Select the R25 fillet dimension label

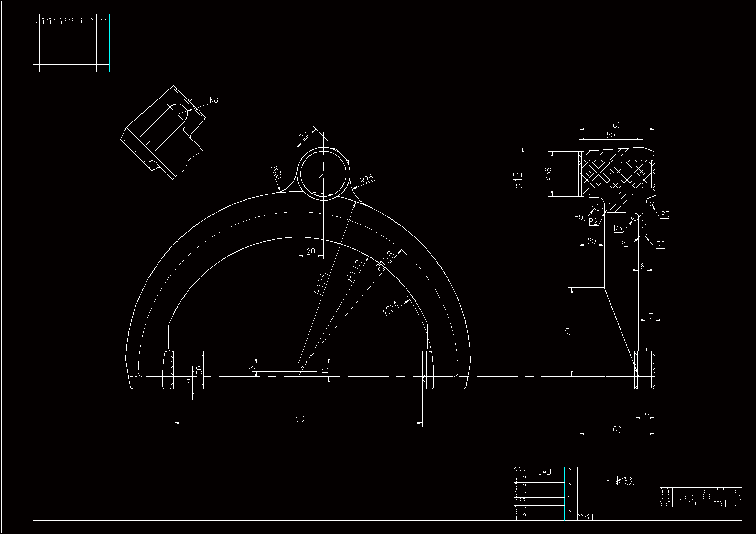tap(366, 179)
